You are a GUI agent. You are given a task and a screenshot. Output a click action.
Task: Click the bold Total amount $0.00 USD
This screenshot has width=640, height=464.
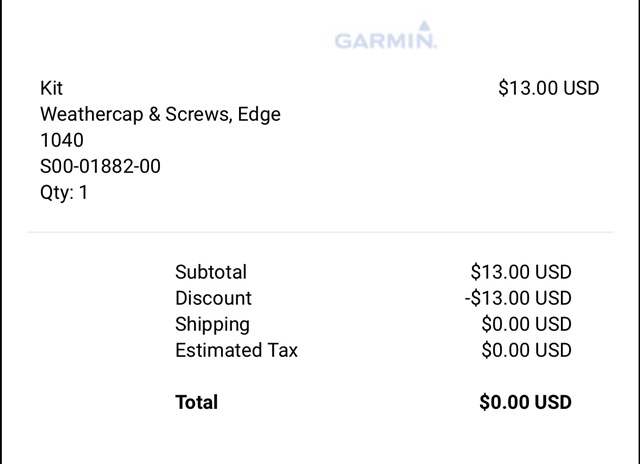525,402
